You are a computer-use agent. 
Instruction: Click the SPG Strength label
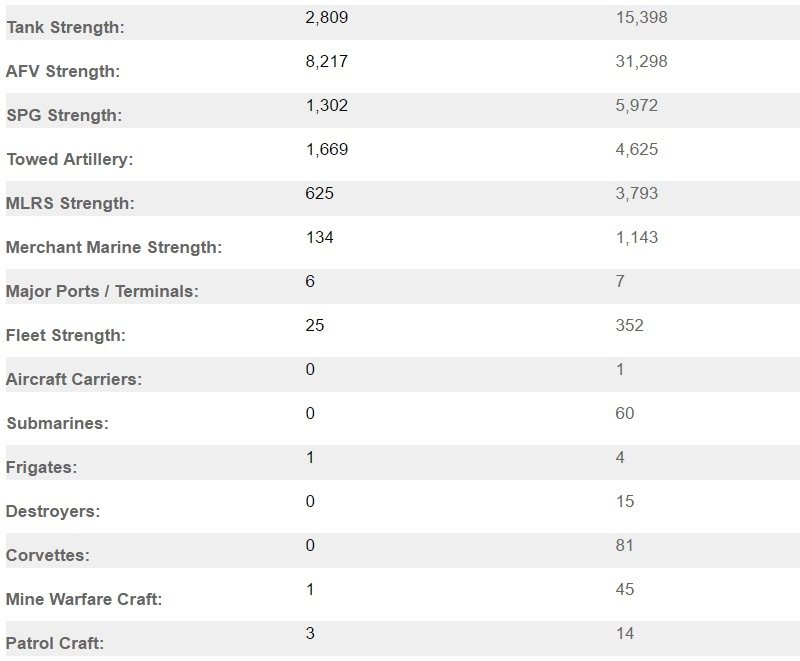click(x=64, y=116)
